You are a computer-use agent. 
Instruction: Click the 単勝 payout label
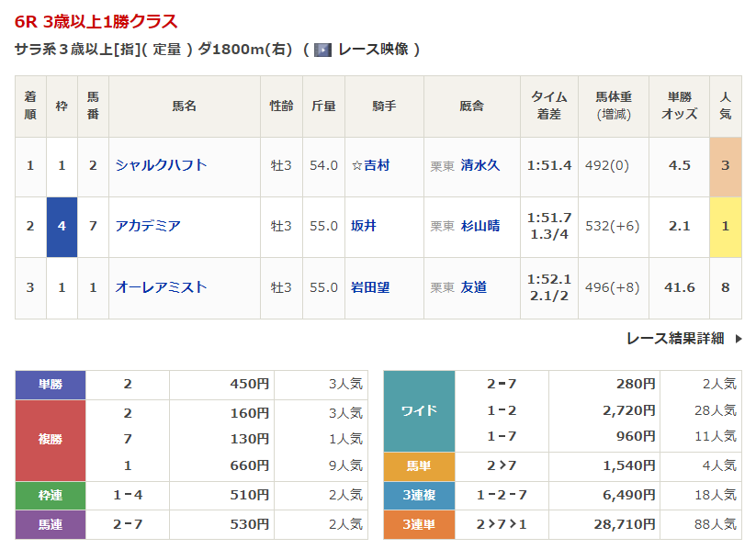[51, 384]
